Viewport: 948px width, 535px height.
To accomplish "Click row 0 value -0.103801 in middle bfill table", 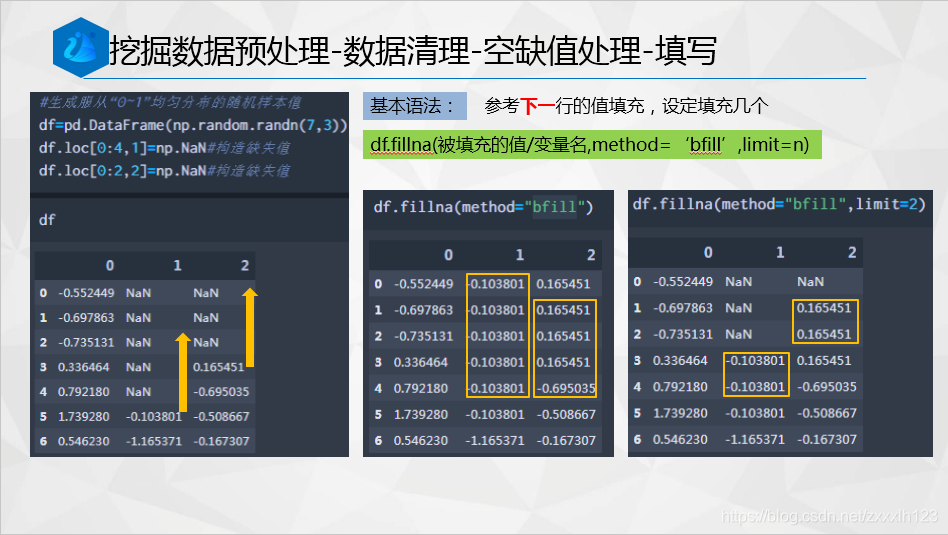I will click(x=495, y=284).
